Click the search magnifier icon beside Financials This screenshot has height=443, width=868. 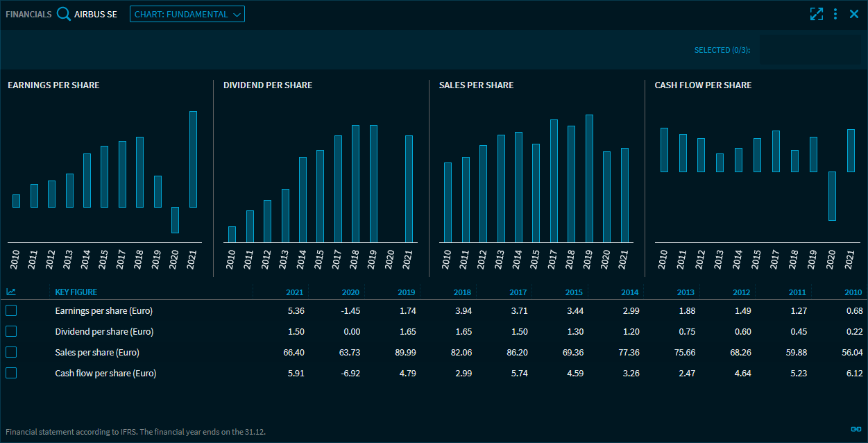point(64,14)
